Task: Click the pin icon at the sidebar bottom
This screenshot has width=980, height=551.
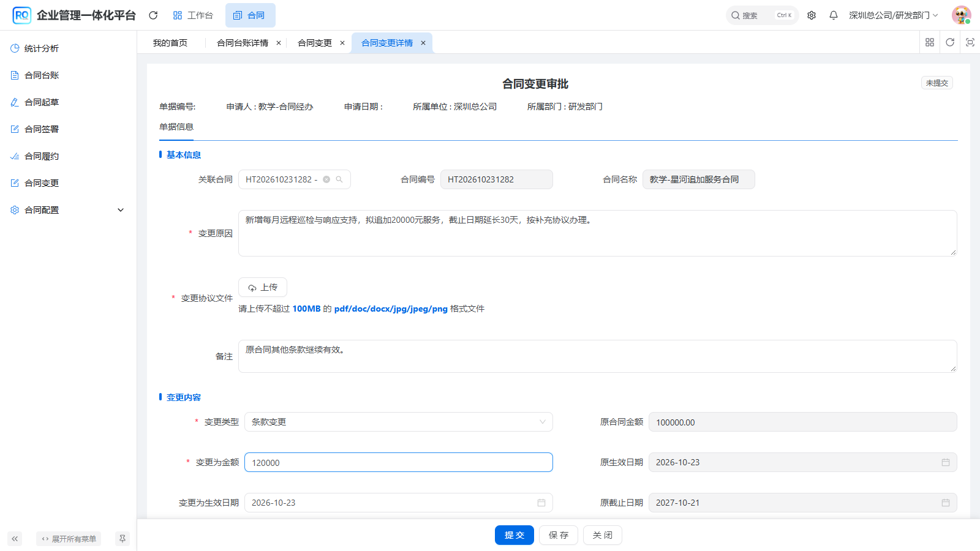Action: 123,539
